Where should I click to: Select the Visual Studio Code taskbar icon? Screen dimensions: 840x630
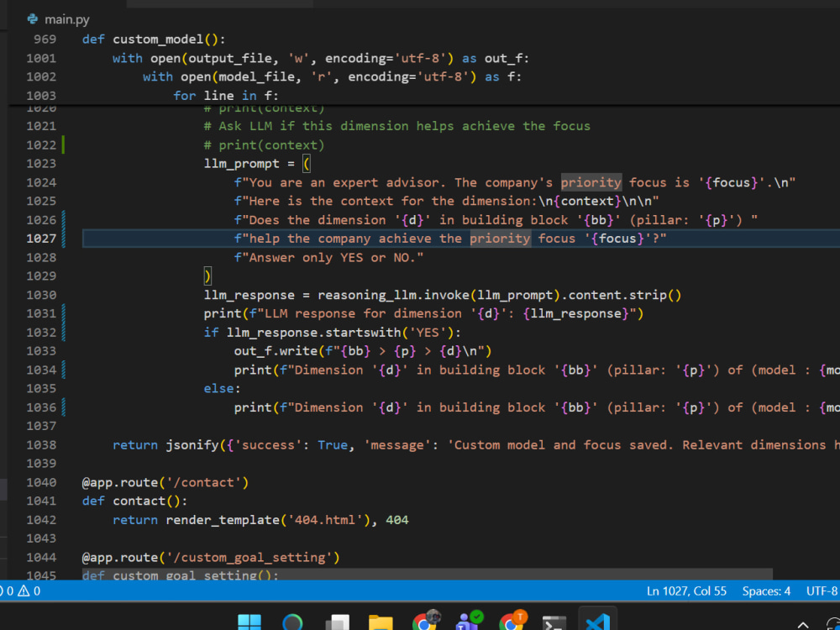598,622
